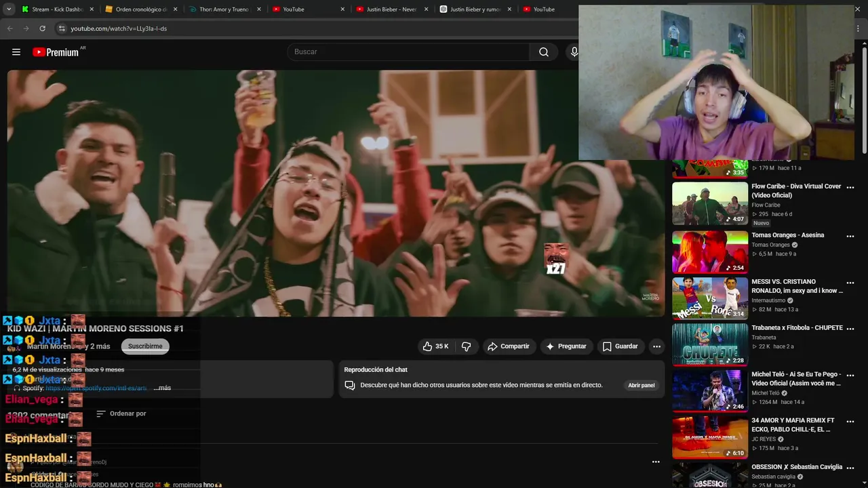Click title 'OBSESION X Sebastian Caviglia'
Image resolution: width=868 pixels, height=488 pixels.
[797, 467]
